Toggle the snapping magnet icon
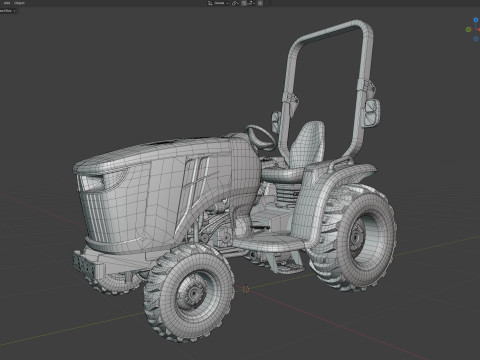Image resolution: width=480 pixels, height=360 pixels. pyautogui.click(x=244, y=3)
